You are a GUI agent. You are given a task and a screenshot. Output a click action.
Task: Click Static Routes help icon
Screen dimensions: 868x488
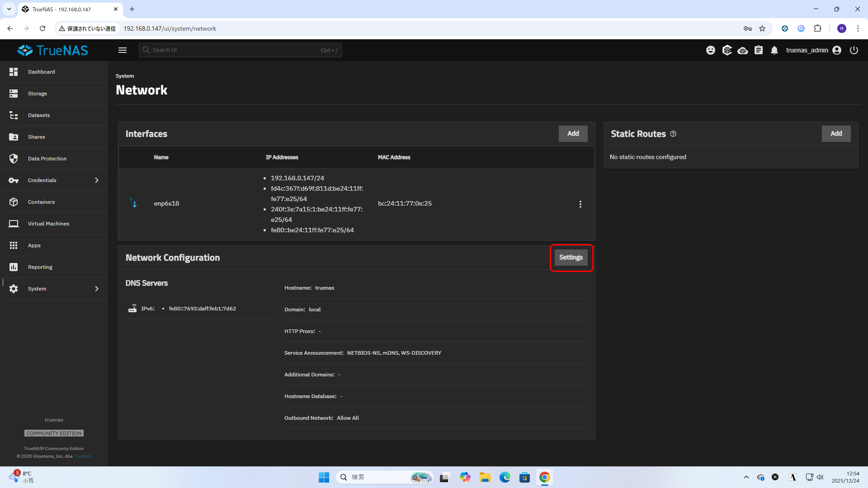point(673,134)
